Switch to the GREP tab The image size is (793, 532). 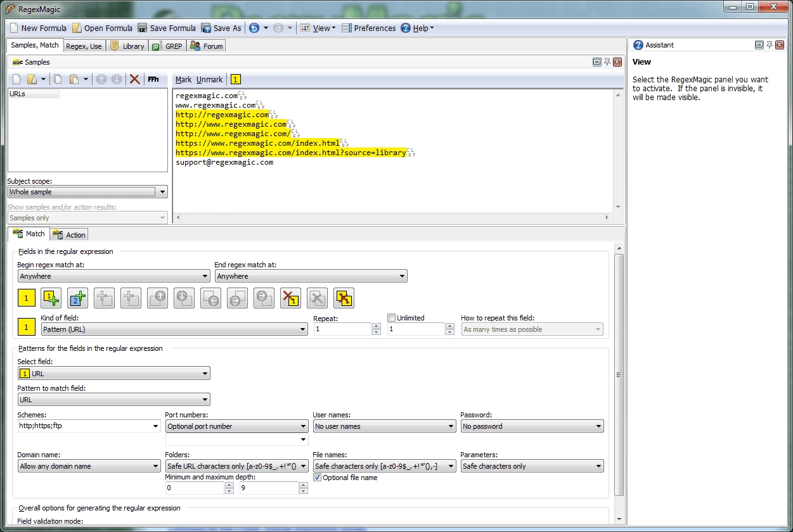coord(167,46)
